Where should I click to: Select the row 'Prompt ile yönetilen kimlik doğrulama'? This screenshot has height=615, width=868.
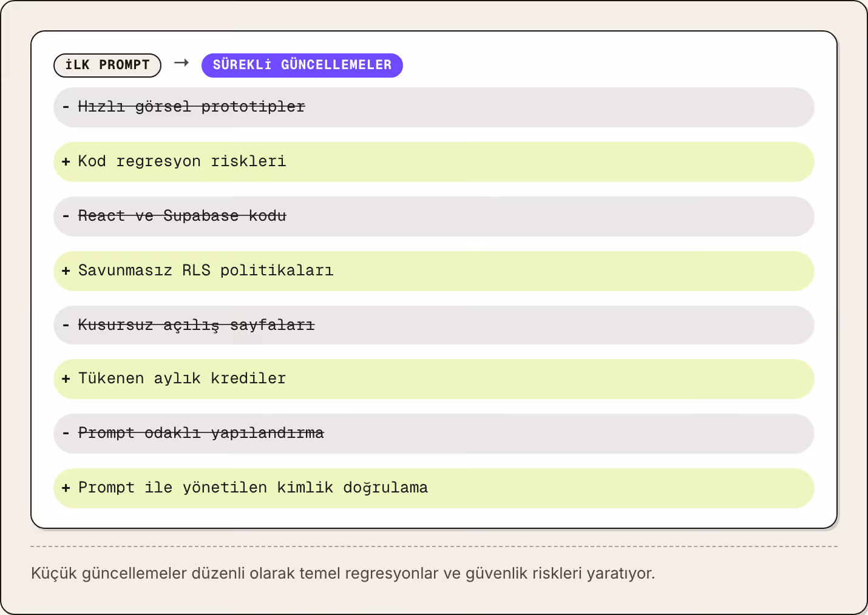tap(434, 488)
